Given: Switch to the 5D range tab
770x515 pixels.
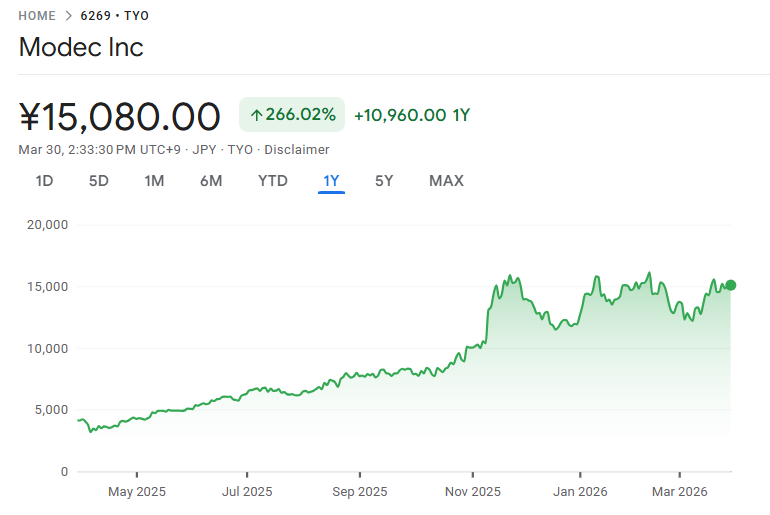Looking at the screenshot, I should pyautogui.click(x=98, y=181).
